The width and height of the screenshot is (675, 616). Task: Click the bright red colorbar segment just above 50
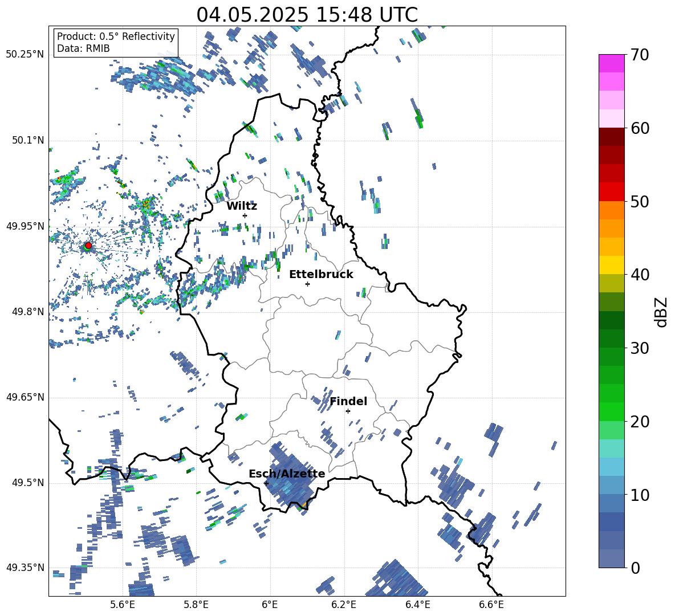(611, 192)
